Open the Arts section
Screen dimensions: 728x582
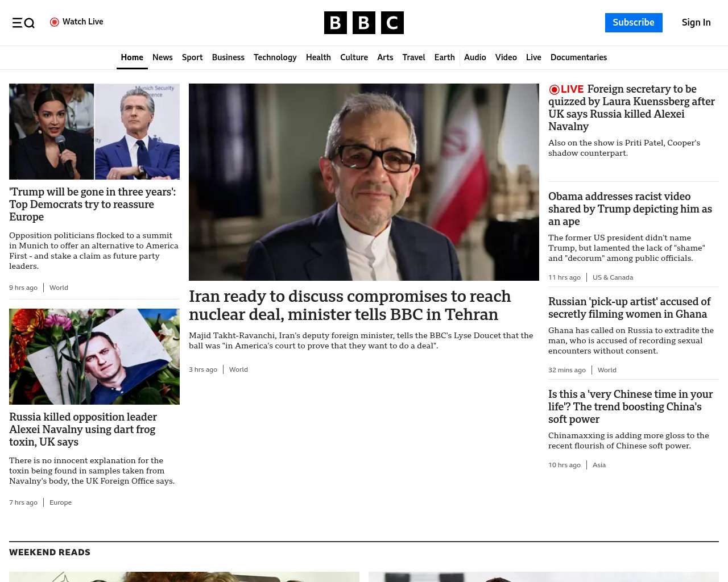pos(385,57)
